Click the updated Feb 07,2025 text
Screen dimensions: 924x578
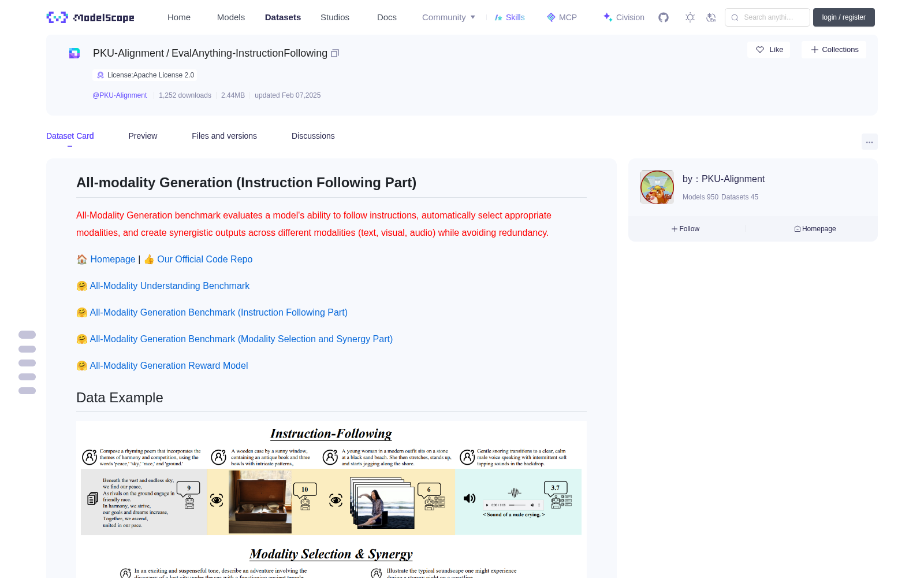tap(288, 95)
